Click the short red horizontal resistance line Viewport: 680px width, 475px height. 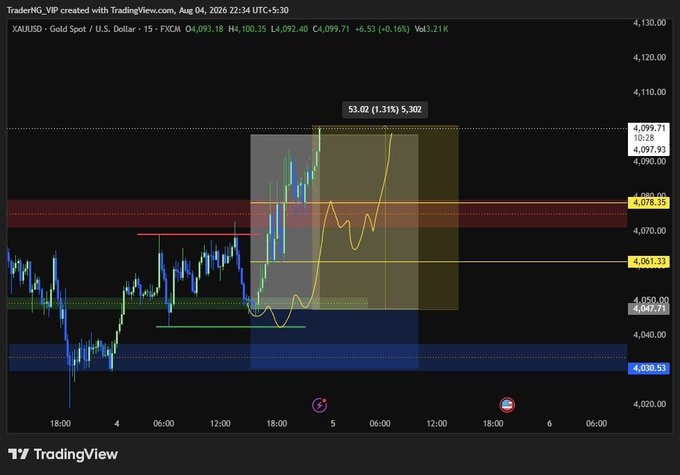199,234
